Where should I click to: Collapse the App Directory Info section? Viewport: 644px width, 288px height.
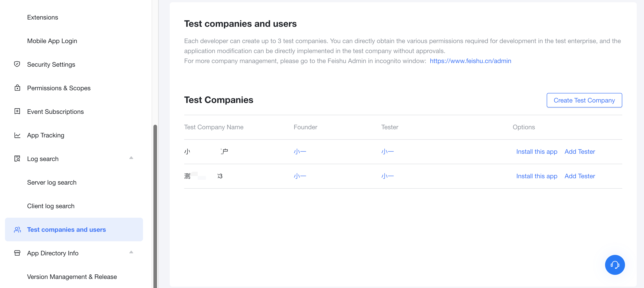click(131, 252)
